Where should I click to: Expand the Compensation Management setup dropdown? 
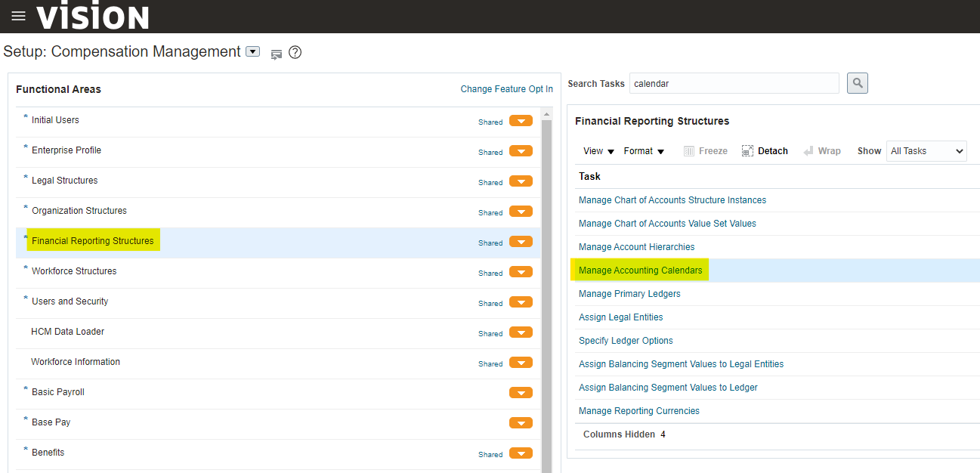[253, 52]
